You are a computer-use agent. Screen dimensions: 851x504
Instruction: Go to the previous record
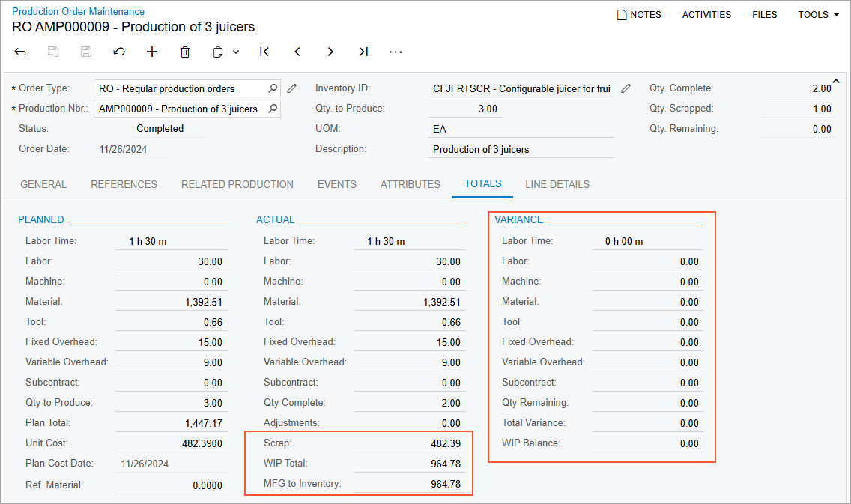297,52
